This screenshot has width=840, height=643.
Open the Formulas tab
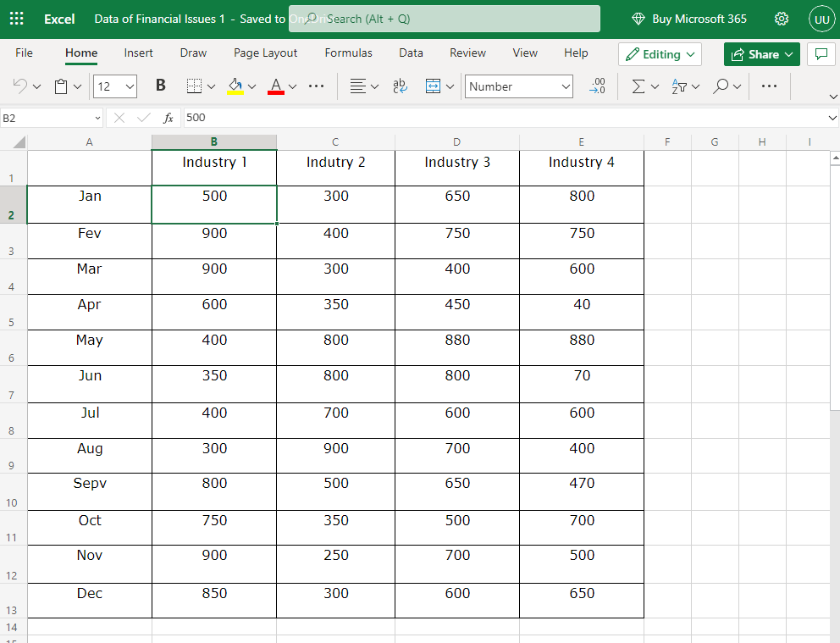[x=348, y=53]
